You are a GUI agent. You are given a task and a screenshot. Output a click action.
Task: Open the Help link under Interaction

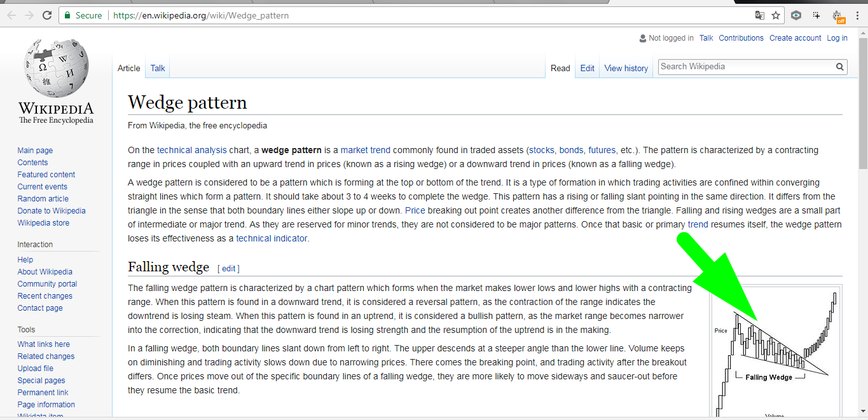pos(25,260)
